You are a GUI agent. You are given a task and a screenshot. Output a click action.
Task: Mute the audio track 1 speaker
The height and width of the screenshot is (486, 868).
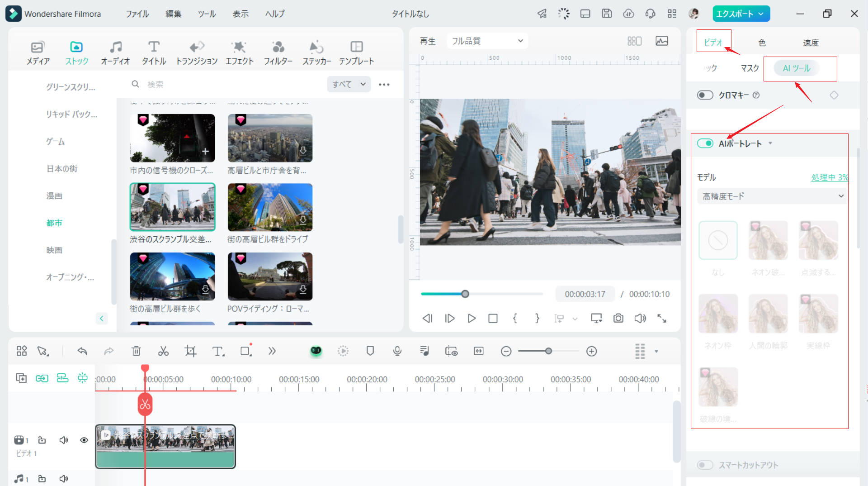point(64,479)
